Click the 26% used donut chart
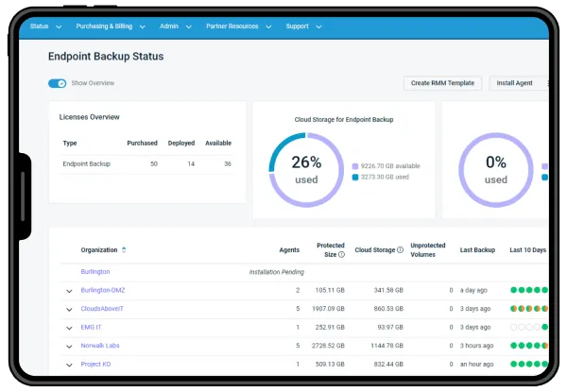 tap(306, 170)
